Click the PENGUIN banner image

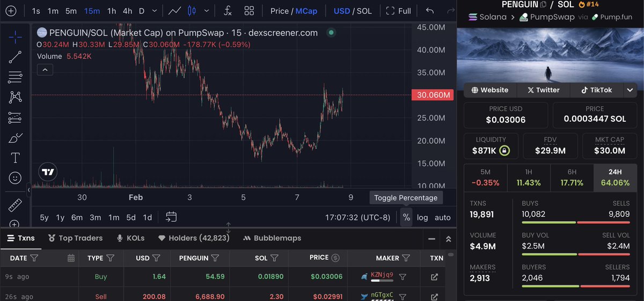[x=550, y=54]
